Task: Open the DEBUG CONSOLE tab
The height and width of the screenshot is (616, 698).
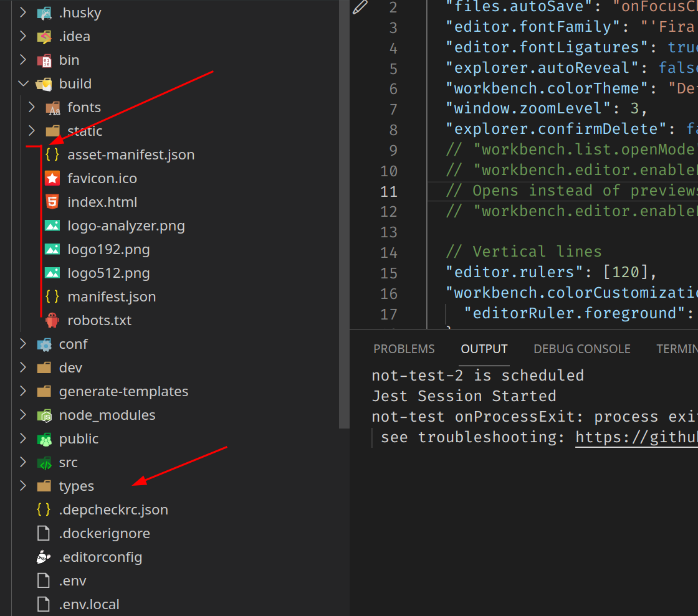Action: point(581,349)
